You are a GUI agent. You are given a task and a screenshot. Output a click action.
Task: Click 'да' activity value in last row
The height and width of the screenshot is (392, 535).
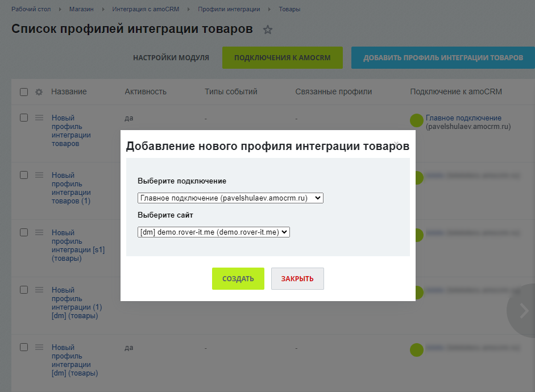click(128, 348)
